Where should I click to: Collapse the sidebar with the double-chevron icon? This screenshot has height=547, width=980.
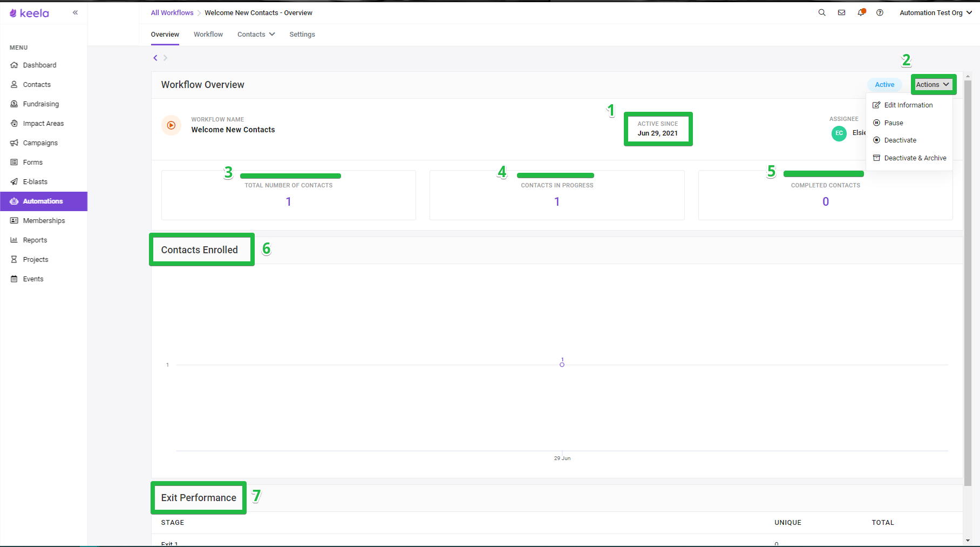coord(75,12)
